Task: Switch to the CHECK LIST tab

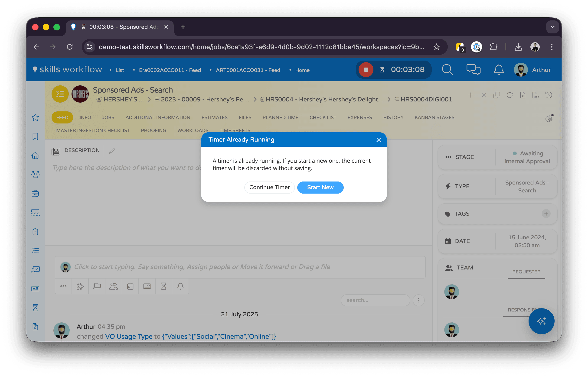Action: click(x=323, y=117)
